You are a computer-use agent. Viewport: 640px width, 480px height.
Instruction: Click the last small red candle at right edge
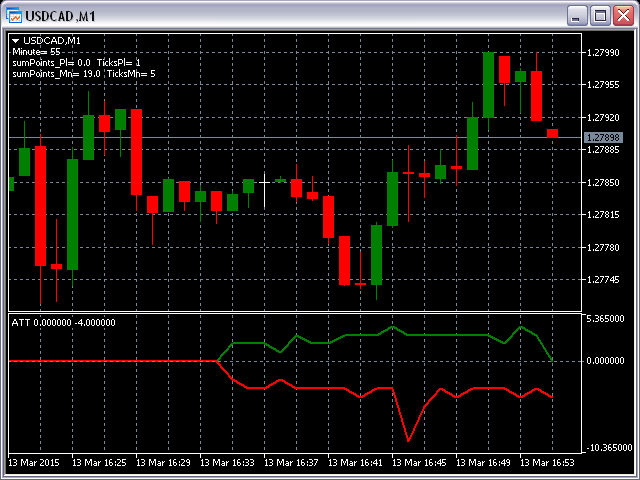[552, 132]
